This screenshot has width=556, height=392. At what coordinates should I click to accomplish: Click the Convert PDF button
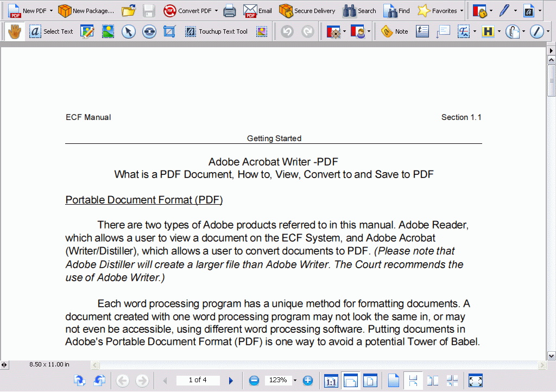pyautogui.click(x=187, y=11)
